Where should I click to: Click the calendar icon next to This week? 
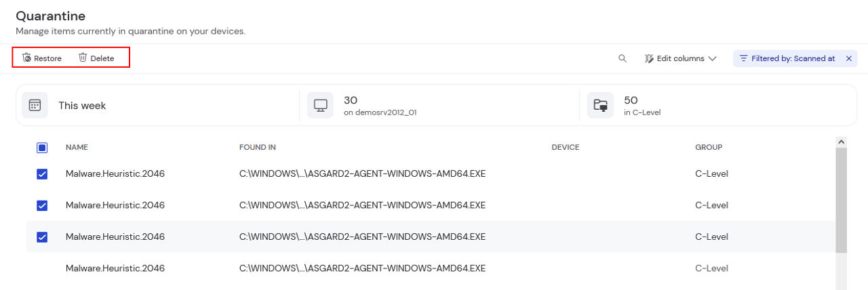[35, 105]
